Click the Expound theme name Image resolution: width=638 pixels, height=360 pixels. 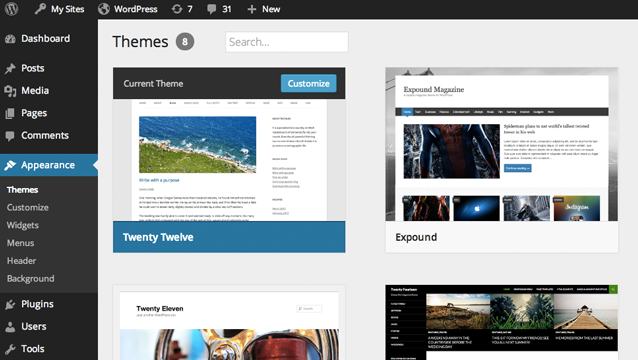pos(416,237)
